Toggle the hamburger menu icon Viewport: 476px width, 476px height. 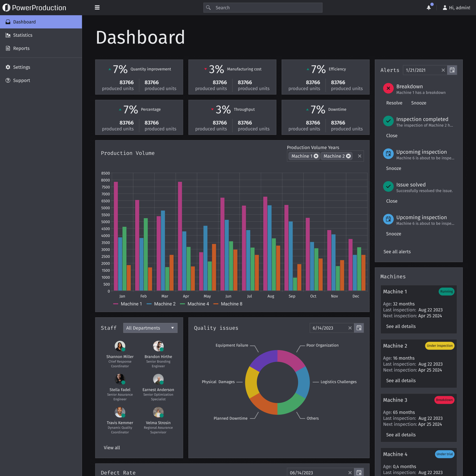click(x=97, y=8)
